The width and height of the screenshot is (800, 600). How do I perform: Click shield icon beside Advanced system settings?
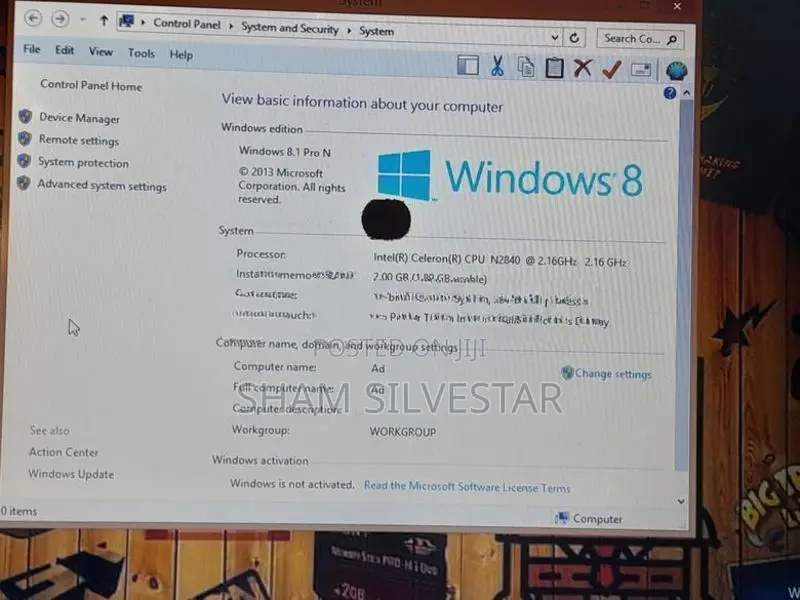coord(23,183)
